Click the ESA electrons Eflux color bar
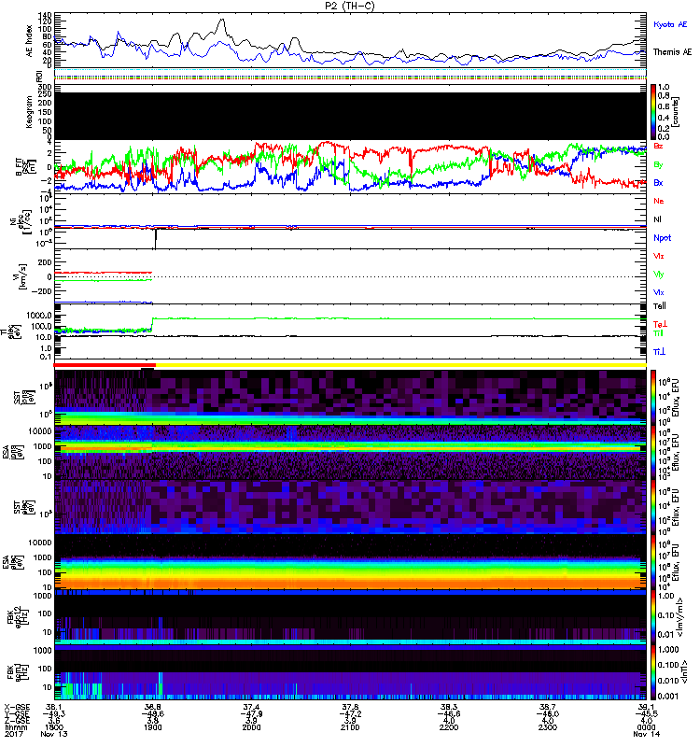Screen dimensions: 700x747 pos(653,562)
